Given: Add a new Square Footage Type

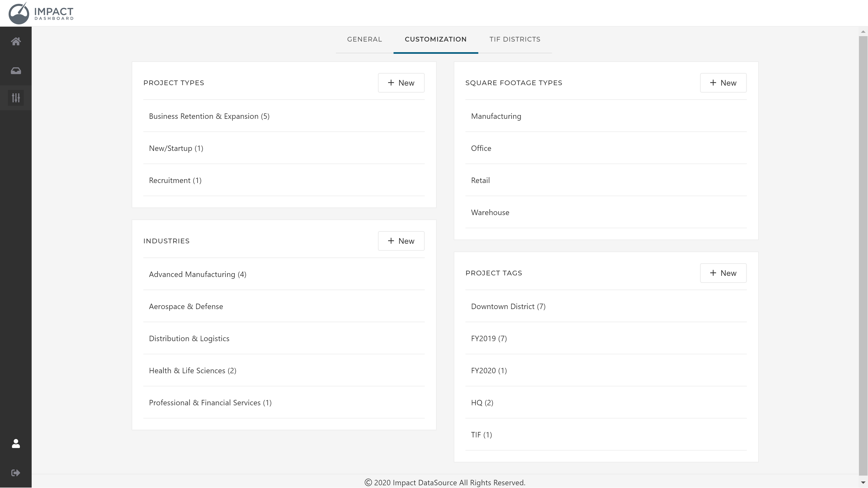Looking at the screenshot, I should (x=723, y=83).
